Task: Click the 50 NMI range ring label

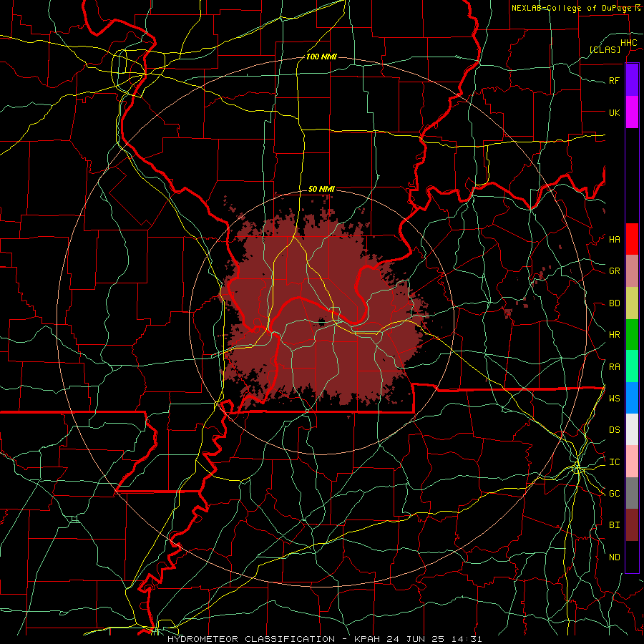Action: pyautogui.click(x=321, y=189)
